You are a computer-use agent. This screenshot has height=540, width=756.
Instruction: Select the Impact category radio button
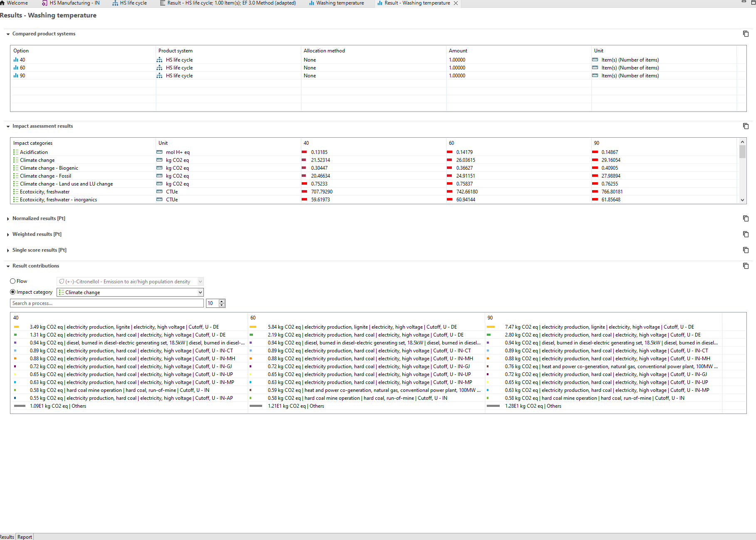click(x=13, y=292)
